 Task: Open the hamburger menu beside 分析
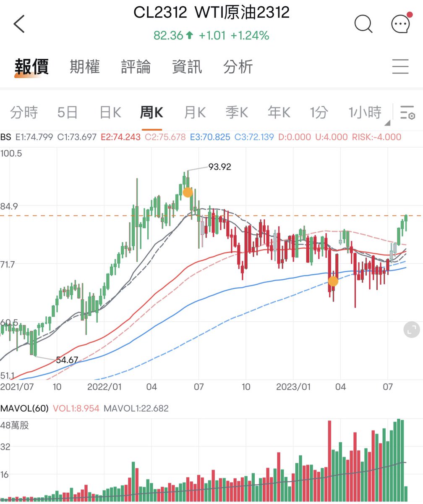(x=400, y=67)
